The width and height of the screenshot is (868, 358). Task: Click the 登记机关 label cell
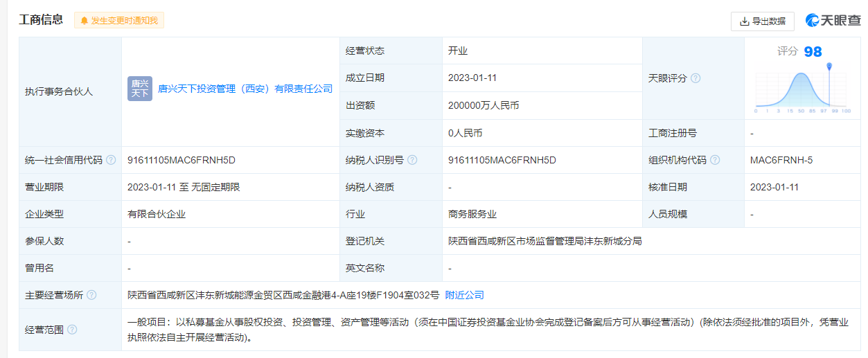coord(391,241)
